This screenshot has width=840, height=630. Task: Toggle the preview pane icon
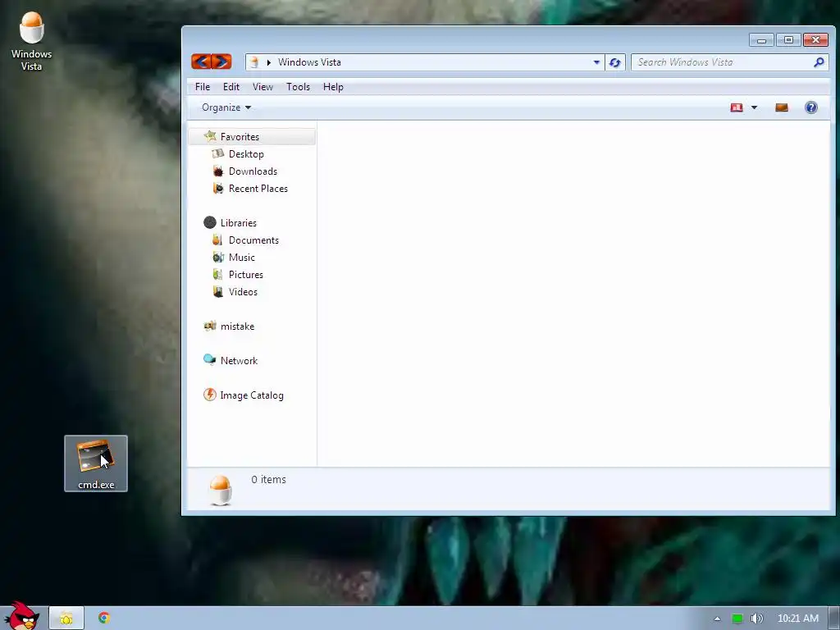(x=782, y=107)
